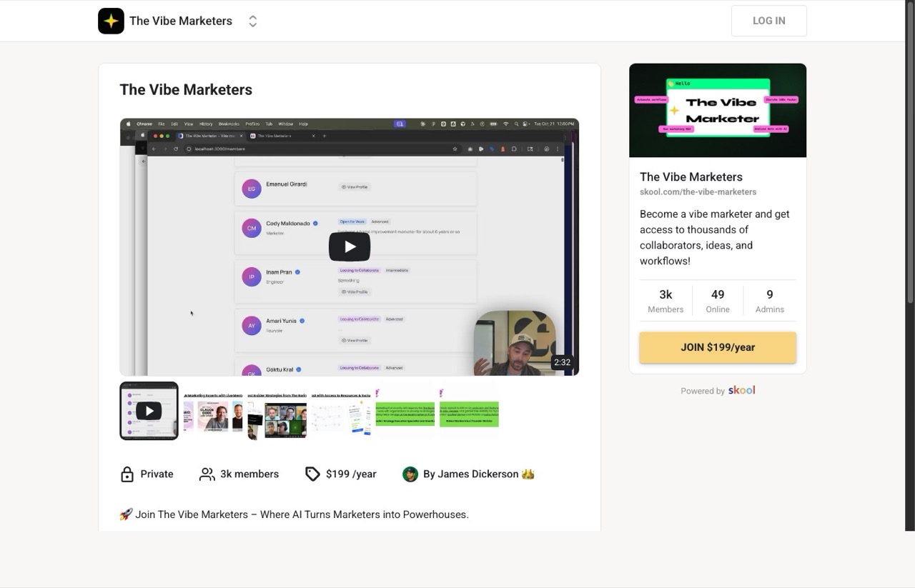Select the sixth green testimonial thumbnail

pos(469,411)
